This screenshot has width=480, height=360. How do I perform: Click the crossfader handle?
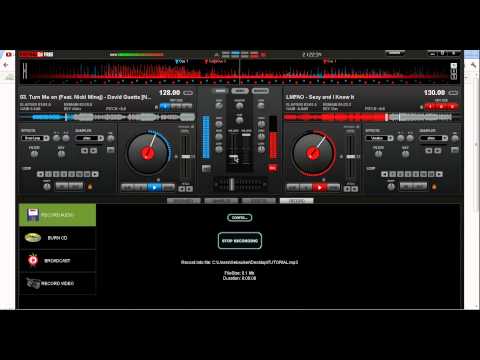click(x=232, y=184)
